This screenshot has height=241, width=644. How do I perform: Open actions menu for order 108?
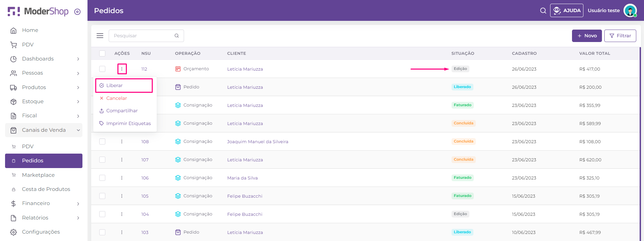pyautogui.click(x=122, y=142)
